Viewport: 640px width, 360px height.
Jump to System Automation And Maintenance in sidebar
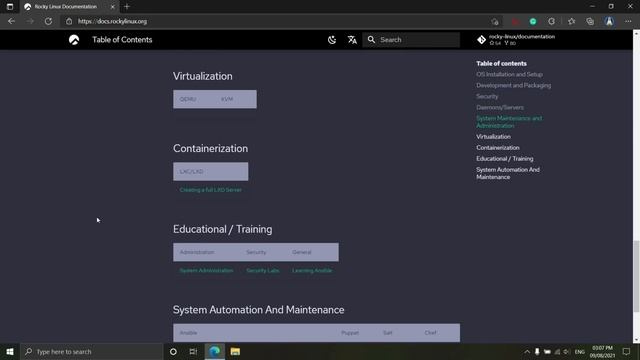coord(508,173)
